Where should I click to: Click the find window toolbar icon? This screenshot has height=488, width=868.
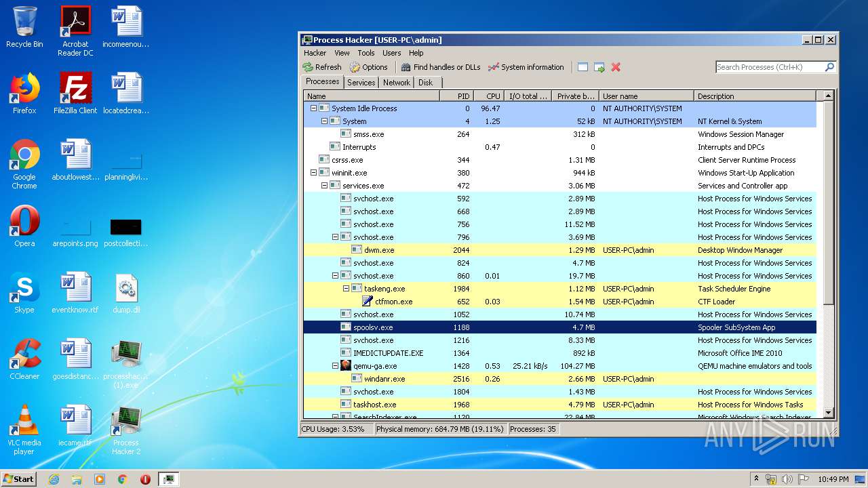[583, 67]
